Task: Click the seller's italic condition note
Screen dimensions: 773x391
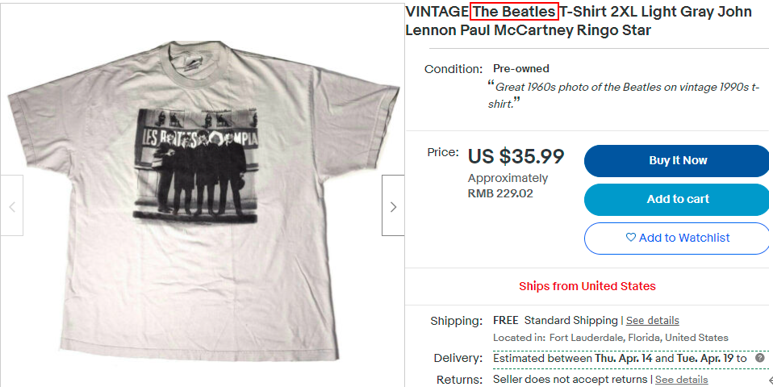Action: point(624,96)
